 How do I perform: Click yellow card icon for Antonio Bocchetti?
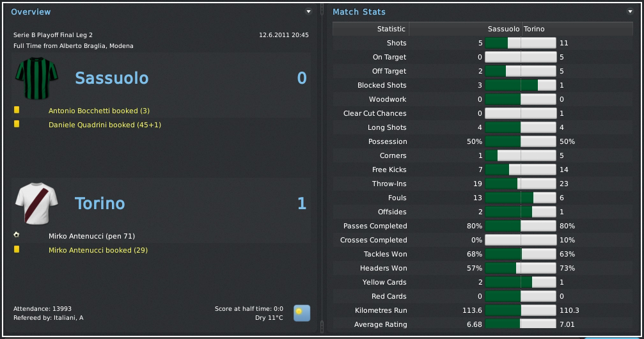coord(17,110)
